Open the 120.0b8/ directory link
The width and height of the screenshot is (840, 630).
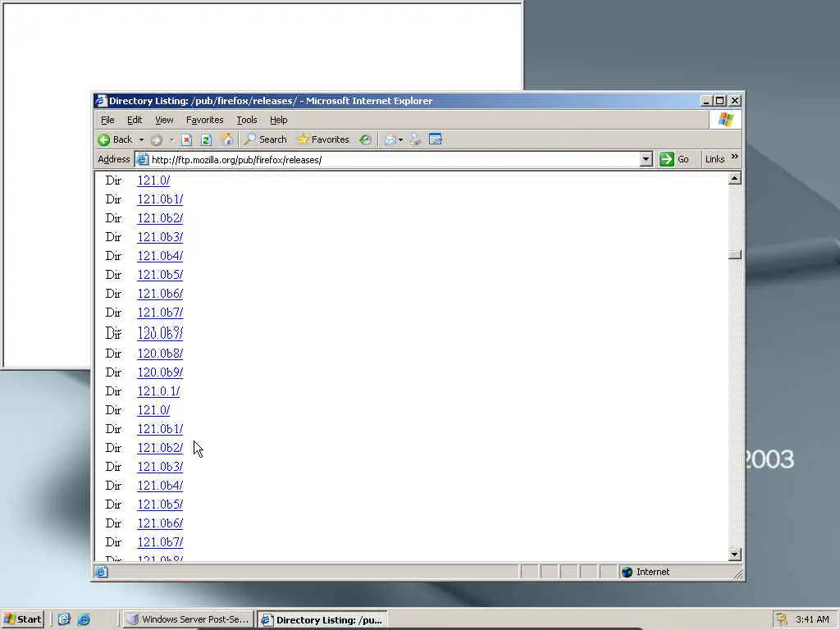160,354
